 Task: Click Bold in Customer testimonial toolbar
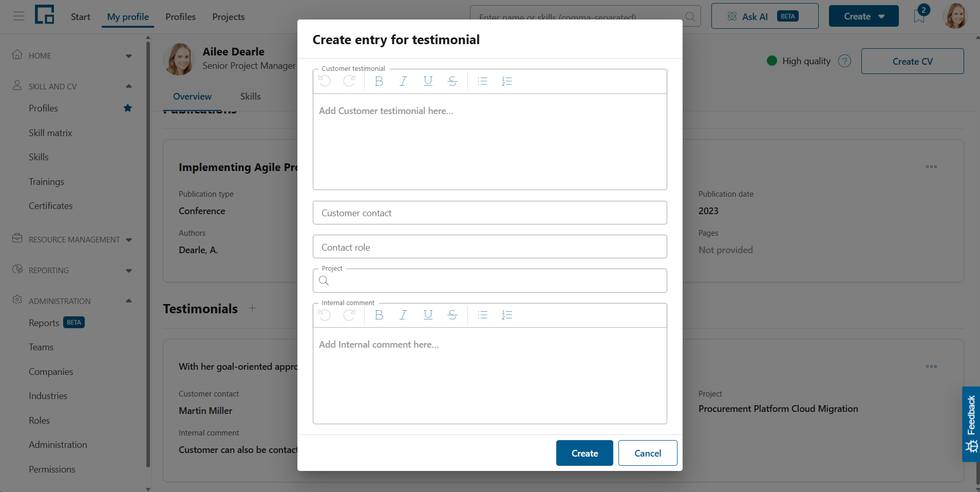[379, 81]
